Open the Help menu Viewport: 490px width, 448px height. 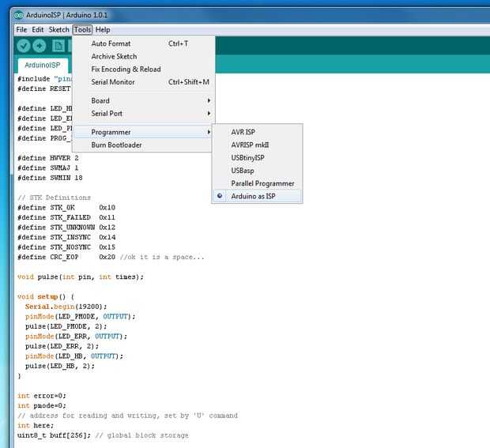(x=103, y=30)
